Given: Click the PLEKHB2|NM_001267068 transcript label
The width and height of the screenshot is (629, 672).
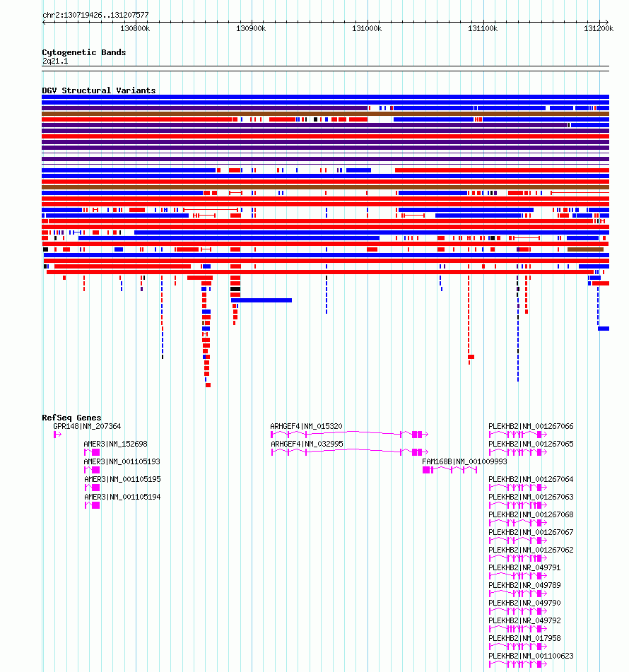Looking at the screenshot, I should tap(531, 514).
